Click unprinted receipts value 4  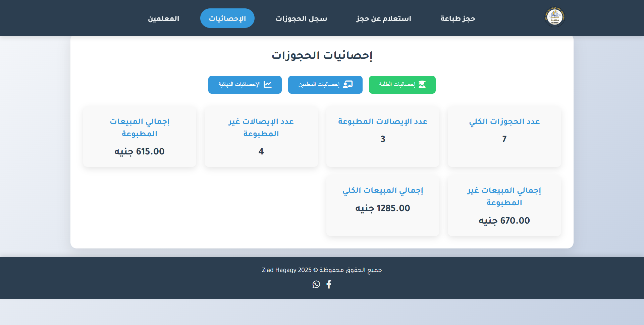(261, 151)
